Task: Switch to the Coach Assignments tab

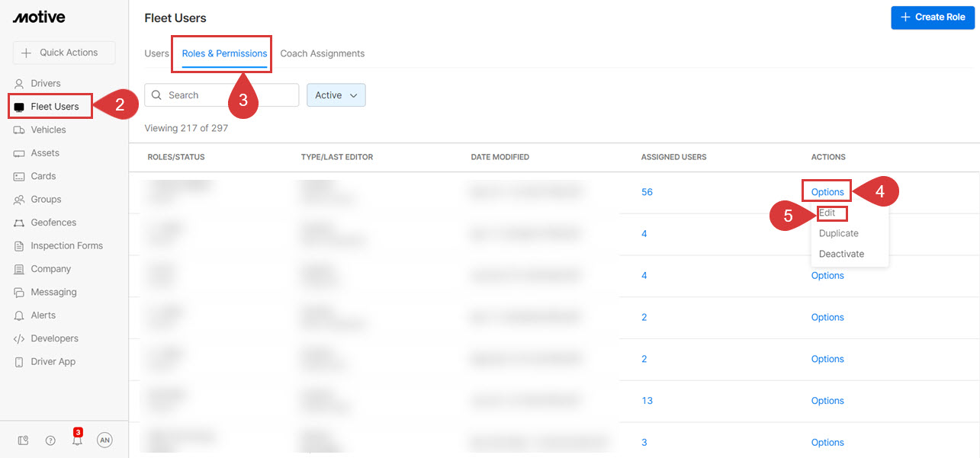Action: [322, 53]
